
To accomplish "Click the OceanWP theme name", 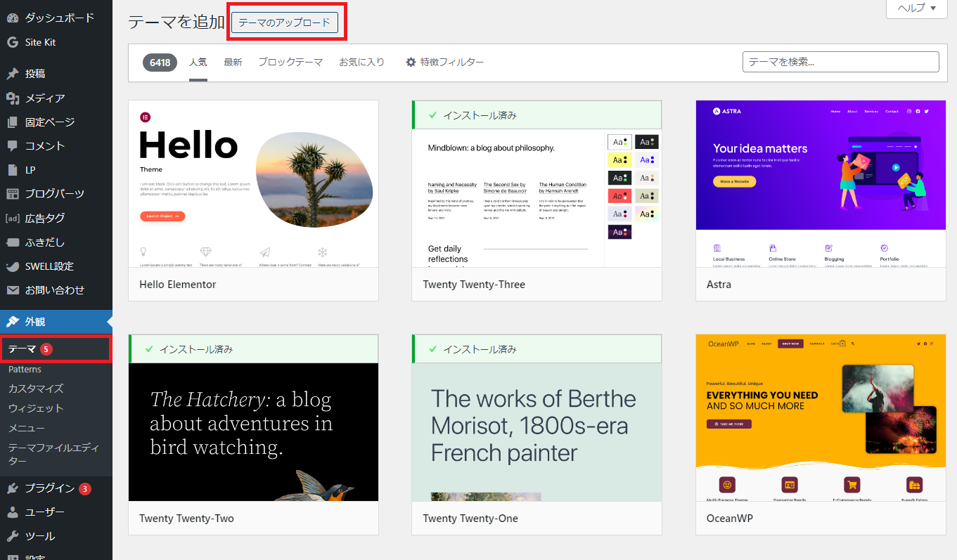I will tap(730, 519).
